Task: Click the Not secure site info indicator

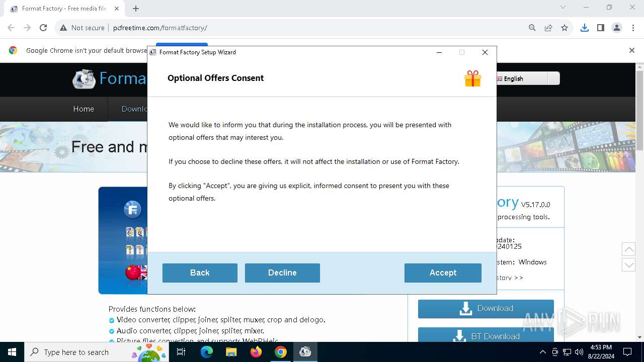Action: click(x=82, y=28)
